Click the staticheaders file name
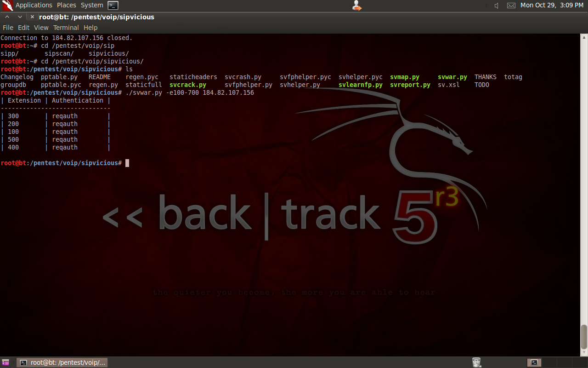Viewport: 588px width, 368px height. (x=193, y=77)
